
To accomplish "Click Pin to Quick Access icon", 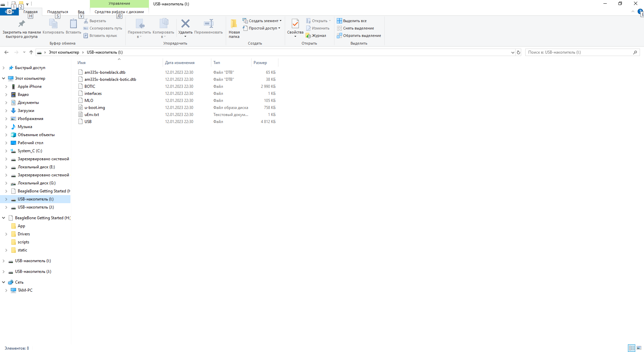I will coord(21,24).
